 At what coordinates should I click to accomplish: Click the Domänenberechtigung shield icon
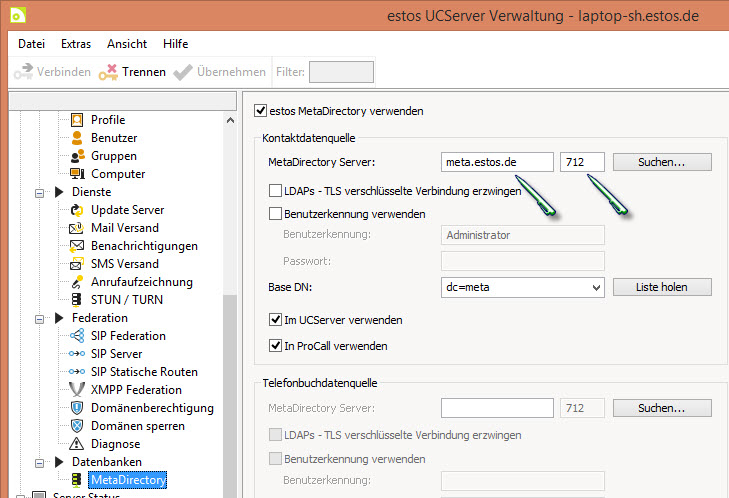[77, 408]
